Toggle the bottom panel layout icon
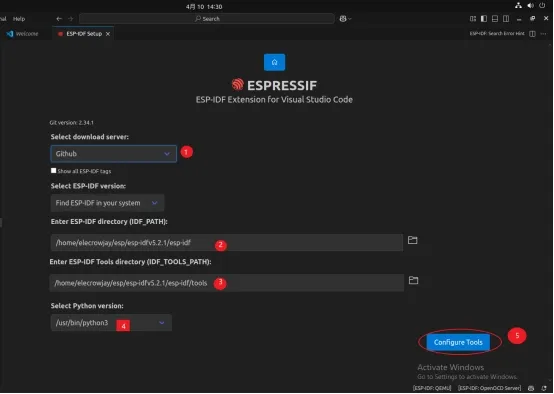The image size is (554, 394). point(495,19)
